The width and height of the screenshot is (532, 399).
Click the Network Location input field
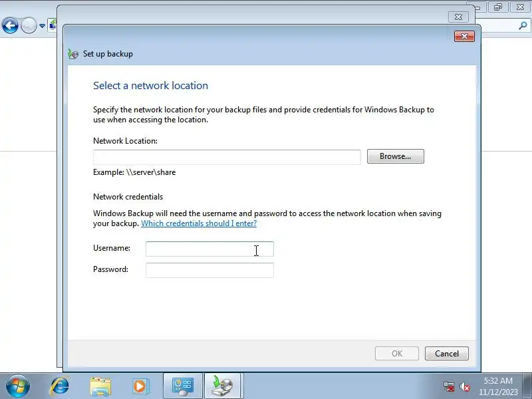[x=227, y=157]
